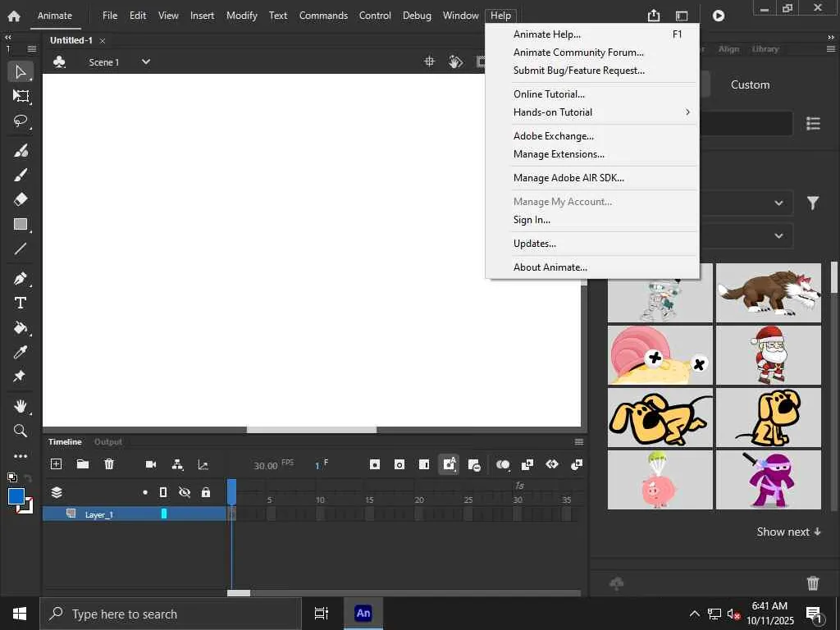Toggle Layer_1 outline color swatch
This screenshot has height=630, width=840.
coord(164,514)
